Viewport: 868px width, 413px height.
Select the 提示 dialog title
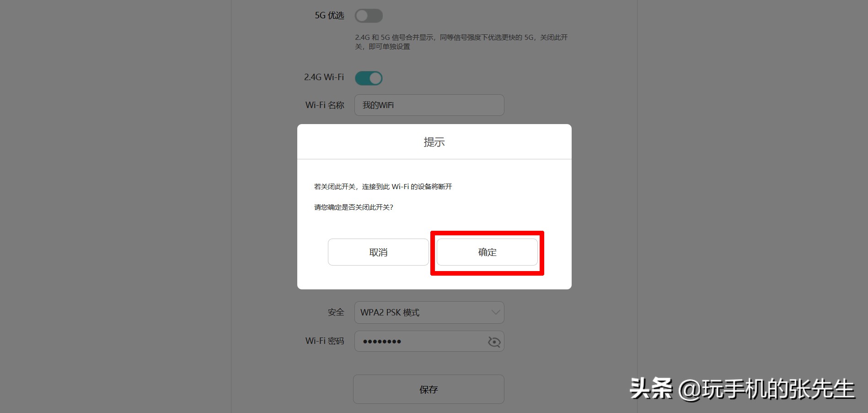tap(434, 142)
